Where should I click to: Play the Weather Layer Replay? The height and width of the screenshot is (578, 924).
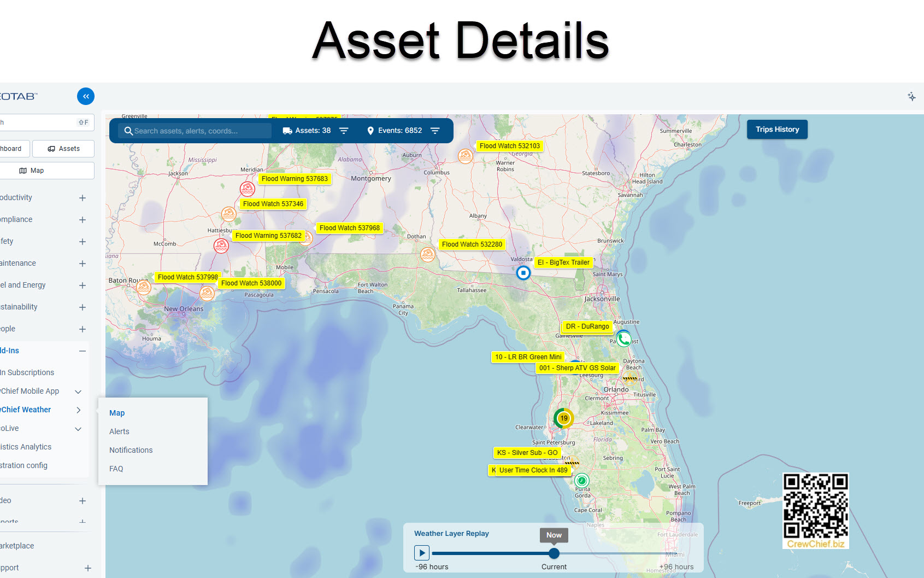(421, 553)
